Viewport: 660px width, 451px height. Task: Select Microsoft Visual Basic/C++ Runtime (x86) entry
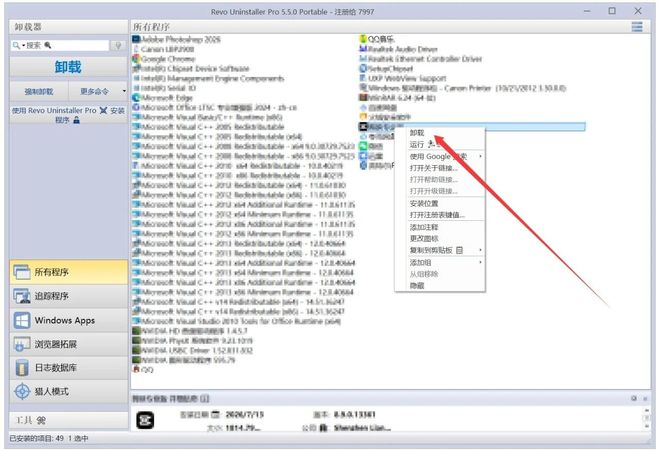coord(208,117)
